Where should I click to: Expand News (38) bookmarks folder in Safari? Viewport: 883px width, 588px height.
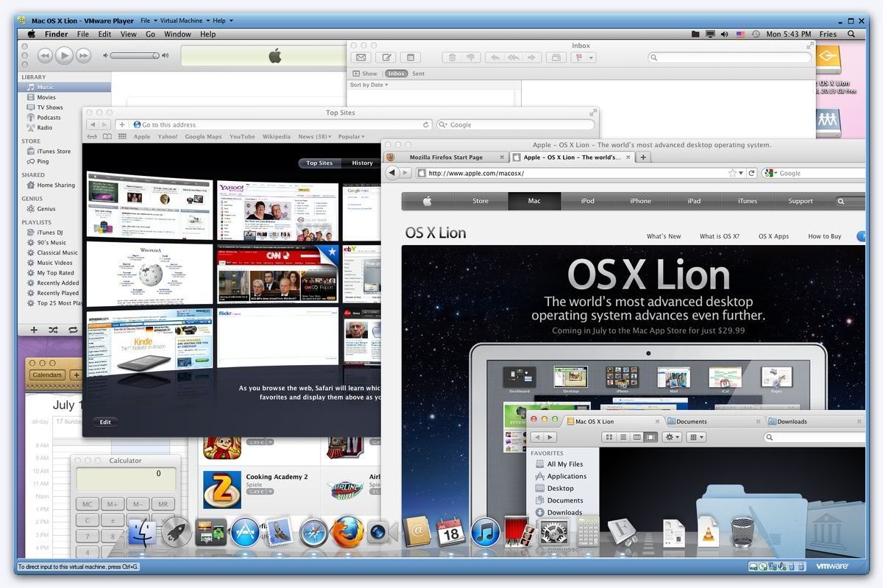click(315, 137)
